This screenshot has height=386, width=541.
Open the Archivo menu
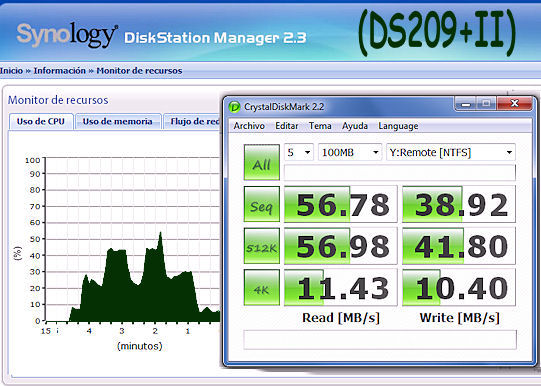click(x=249, y=126)
